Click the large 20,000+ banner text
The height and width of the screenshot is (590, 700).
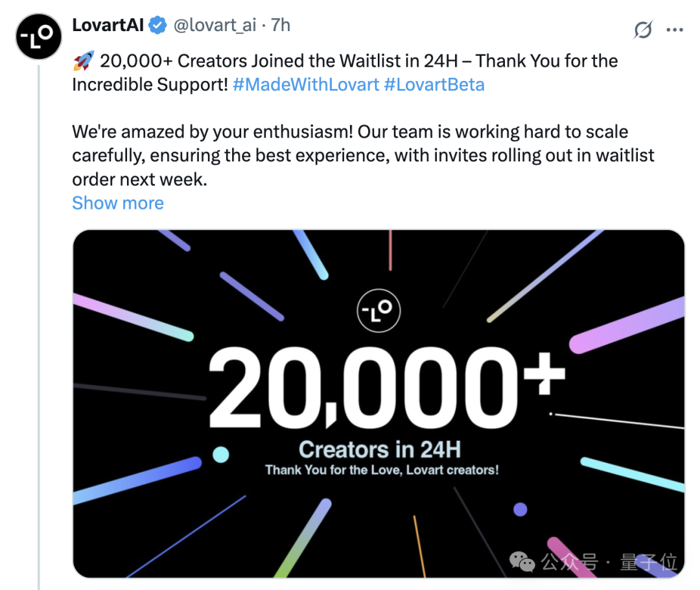click(386, 388)
